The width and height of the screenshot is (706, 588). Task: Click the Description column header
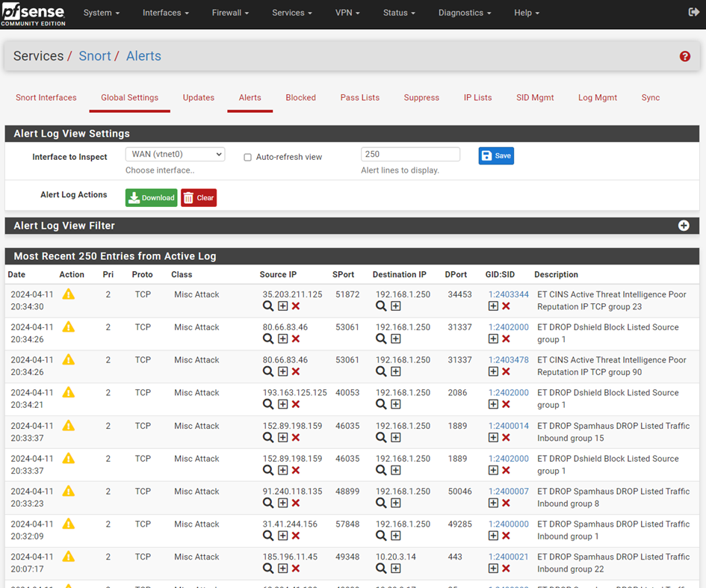pos(556,275)
